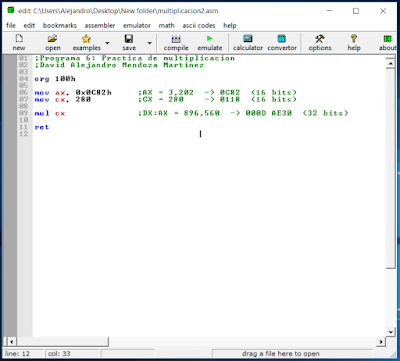This screenshot has height=361, width=400.
Task: Expand the save dropdown arrow
Action: coord(150,43)
